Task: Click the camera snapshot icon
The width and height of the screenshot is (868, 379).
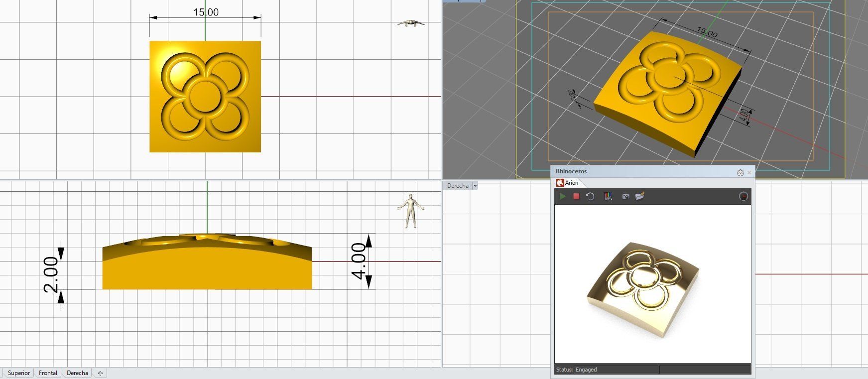Action: (625, 196)
